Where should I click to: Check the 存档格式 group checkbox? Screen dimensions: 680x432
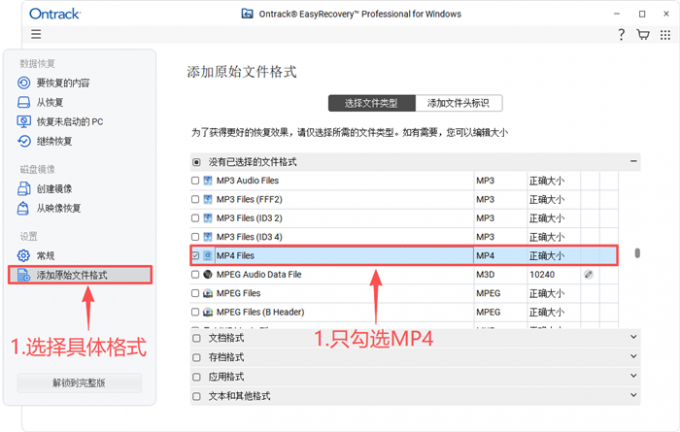point(196,357)
